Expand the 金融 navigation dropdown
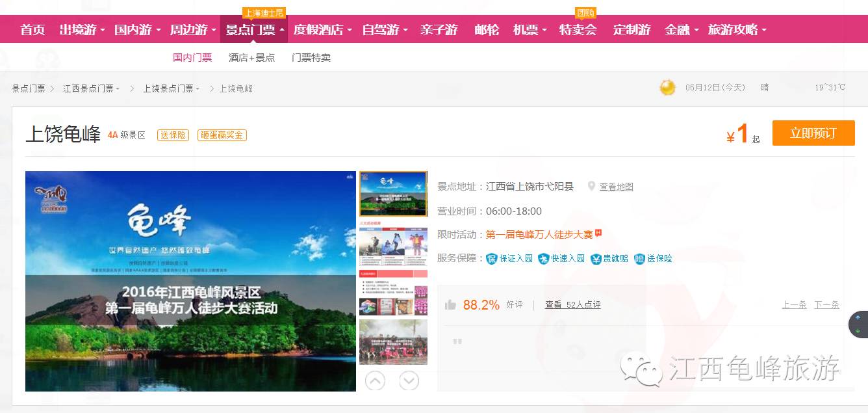Viewport: 868px width, 413px height. click(x=682, y=30)
